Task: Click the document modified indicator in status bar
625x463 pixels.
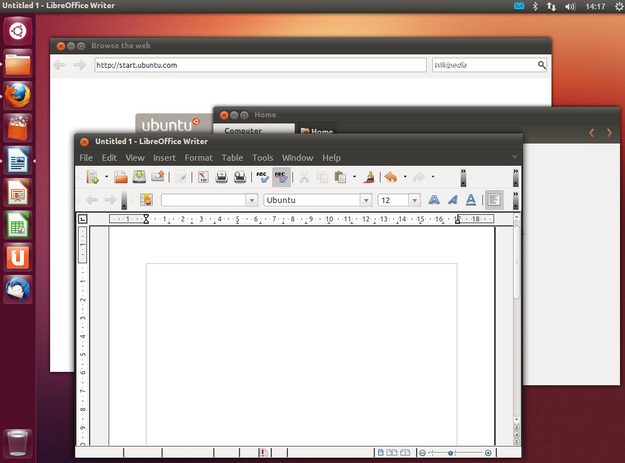Action: point(263,453)
